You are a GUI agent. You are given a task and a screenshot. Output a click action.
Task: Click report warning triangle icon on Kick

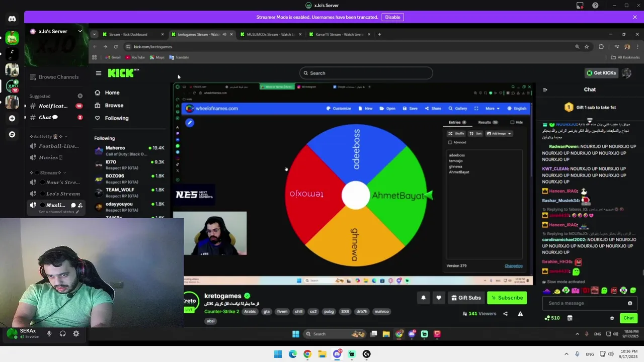coord(520,314)
